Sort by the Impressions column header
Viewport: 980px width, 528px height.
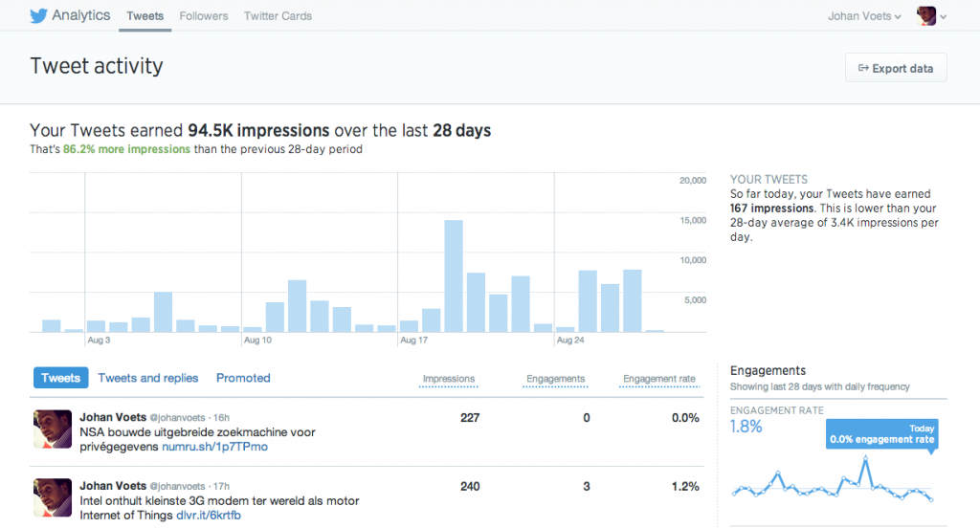pos(448,379)
